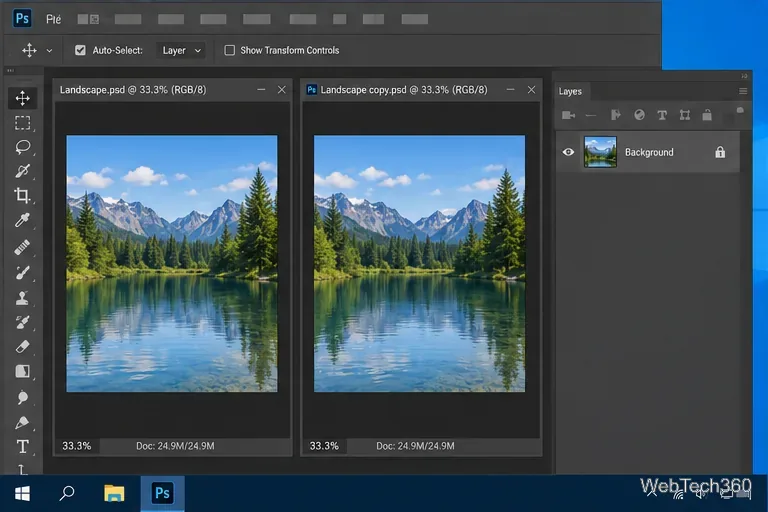This screenshot has width=768, height=512.
Task: Close the Landscape copy.psd window
Action: click(531, 90)
